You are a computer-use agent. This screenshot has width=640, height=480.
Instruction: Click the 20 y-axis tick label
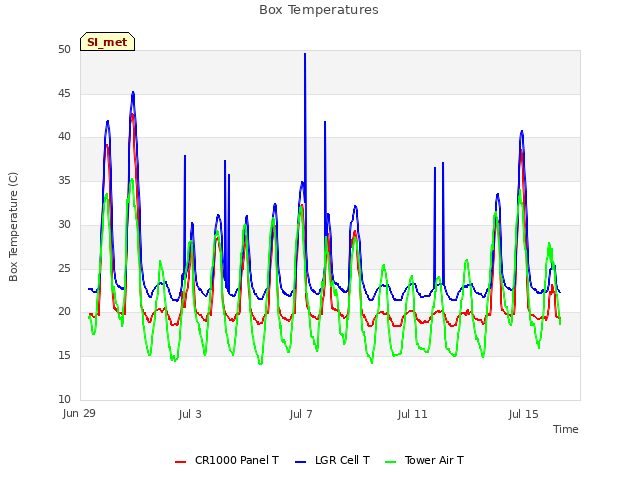pyautogui.click(x=64, y=311)
